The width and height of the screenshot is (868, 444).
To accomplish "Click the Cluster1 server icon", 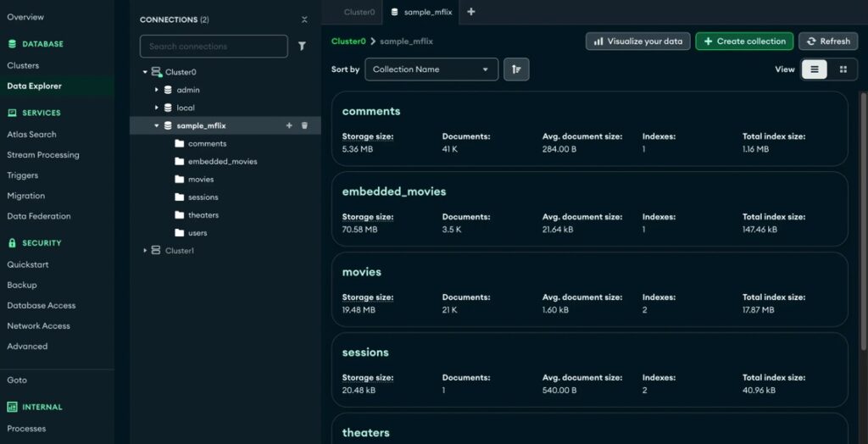I will (156, 250).
